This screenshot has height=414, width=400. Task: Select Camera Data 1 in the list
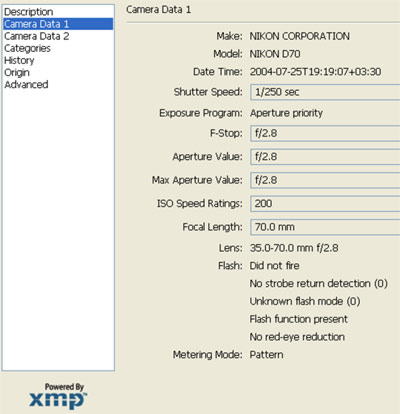pos(58,24)
